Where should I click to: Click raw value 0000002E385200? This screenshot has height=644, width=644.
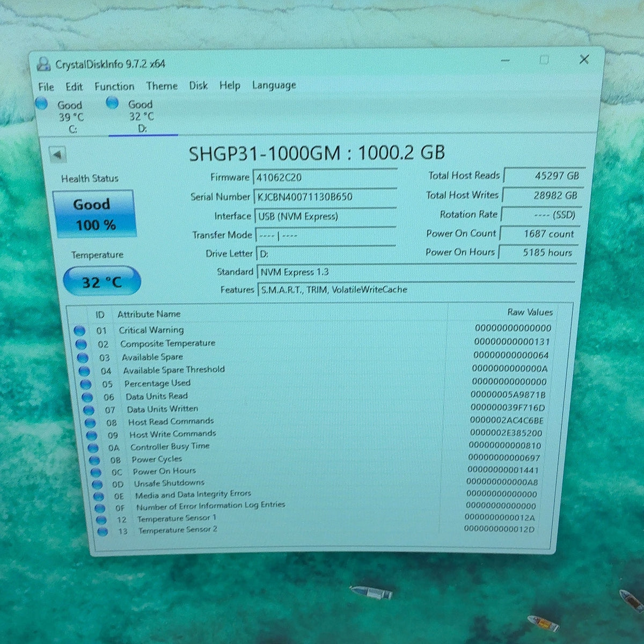[506, 433]
